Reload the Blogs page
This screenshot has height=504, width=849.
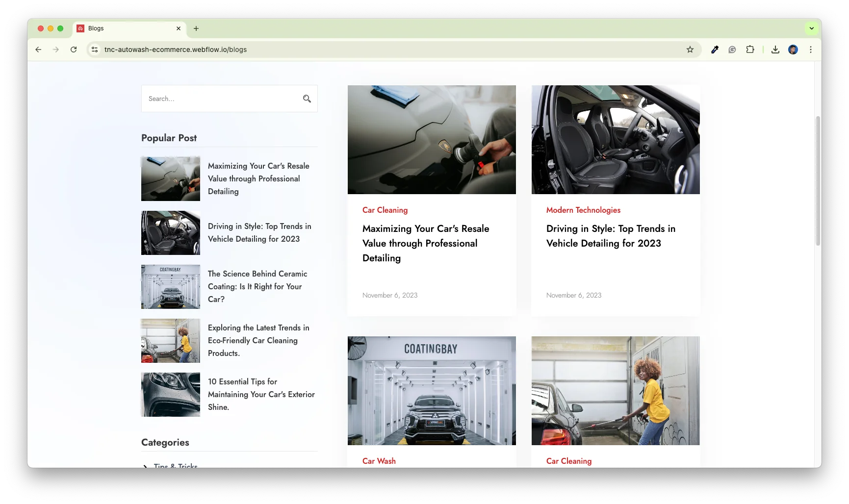pyautogui.click(x=74, y=50)
